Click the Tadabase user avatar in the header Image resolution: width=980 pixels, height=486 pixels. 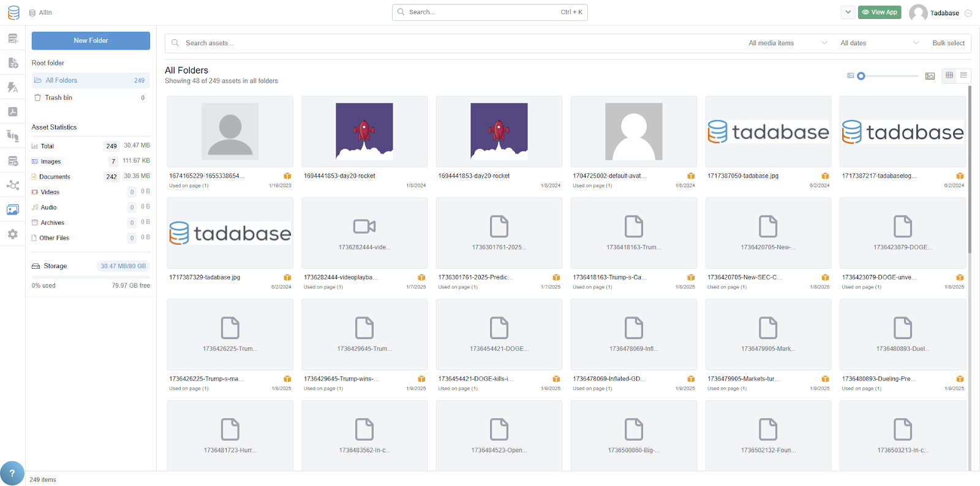[918, 13]
